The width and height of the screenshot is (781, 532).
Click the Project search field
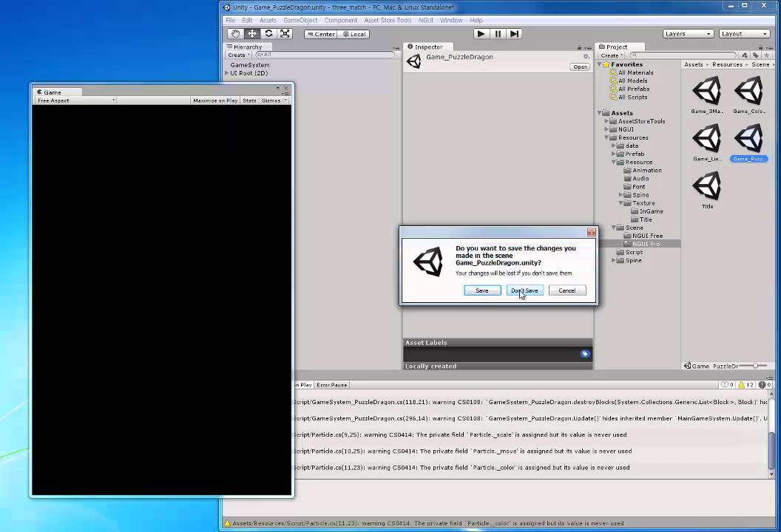coord(683,55)
